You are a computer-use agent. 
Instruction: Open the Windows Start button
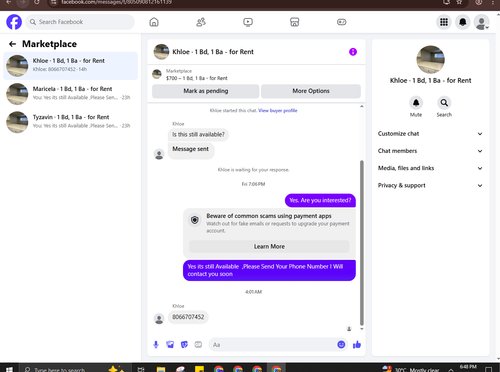(x=9, y=369)
